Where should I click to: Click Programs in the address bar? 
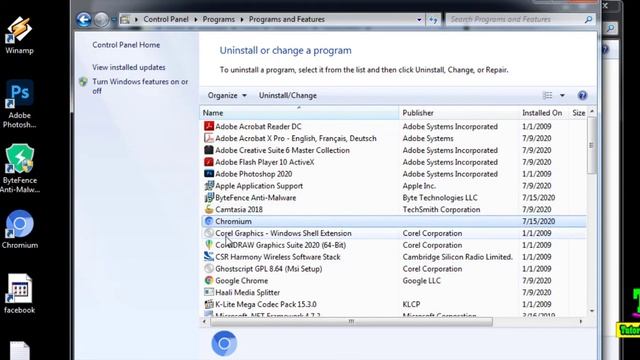tap(218, 19)
